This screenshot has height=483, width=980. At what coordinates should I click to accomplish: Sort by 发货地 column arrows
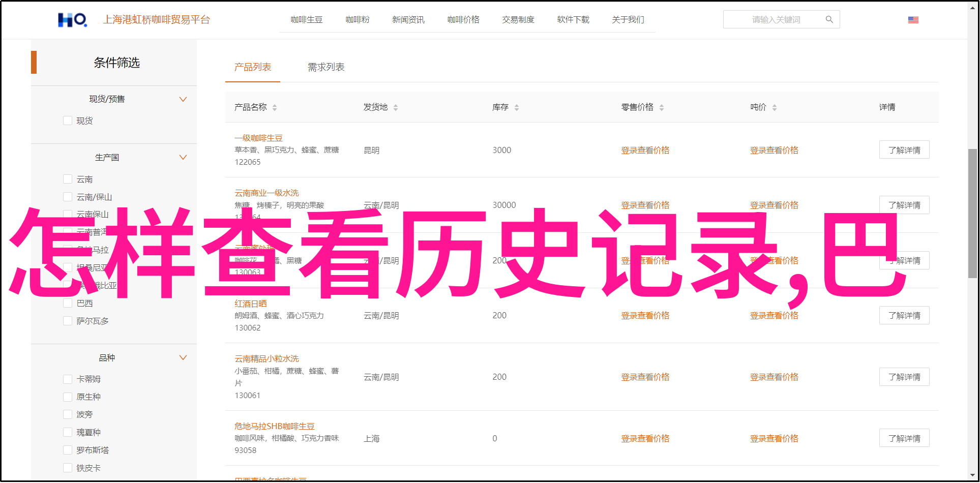[x=396, y=107]
